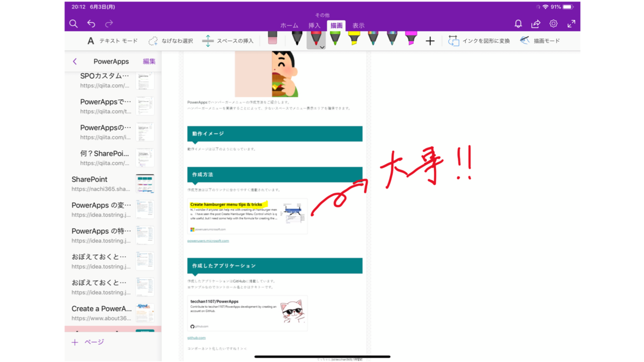Toggle 描画モード
The image size is (644, 362).
tap(539, 41)
